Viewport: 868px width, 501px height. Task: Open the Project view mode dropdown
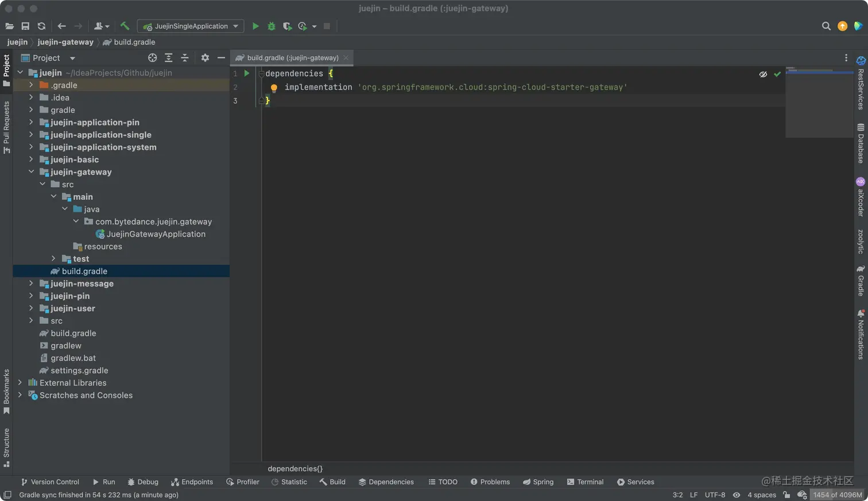[72, 58]
